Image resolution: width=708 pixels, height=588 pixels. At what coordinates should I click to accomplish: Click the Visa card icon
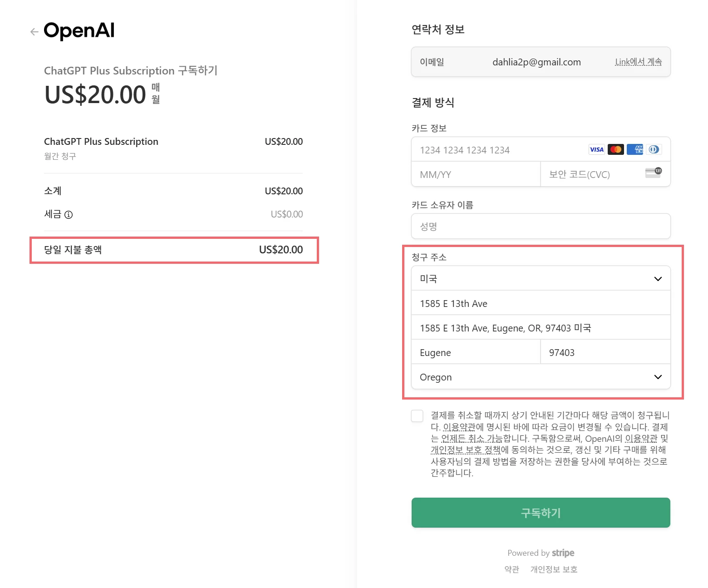(x=596, y=150)
